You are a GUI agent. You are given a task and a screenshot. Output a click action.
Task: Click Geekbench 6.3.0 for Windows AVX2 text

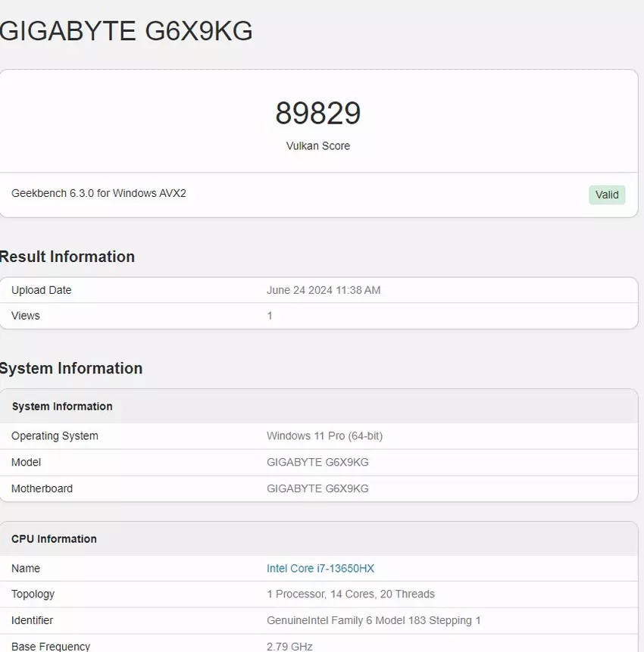pos(98,194)
